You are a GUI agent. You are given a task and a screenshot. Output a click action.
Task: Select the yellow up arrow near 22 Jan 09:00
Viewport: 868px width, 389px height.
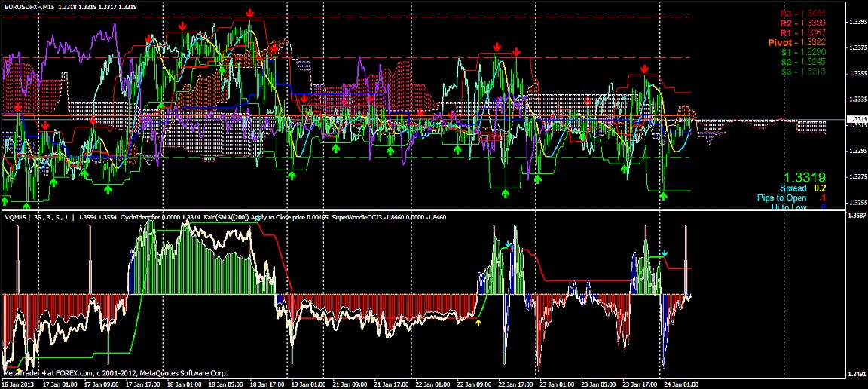[x=479, y=323]
